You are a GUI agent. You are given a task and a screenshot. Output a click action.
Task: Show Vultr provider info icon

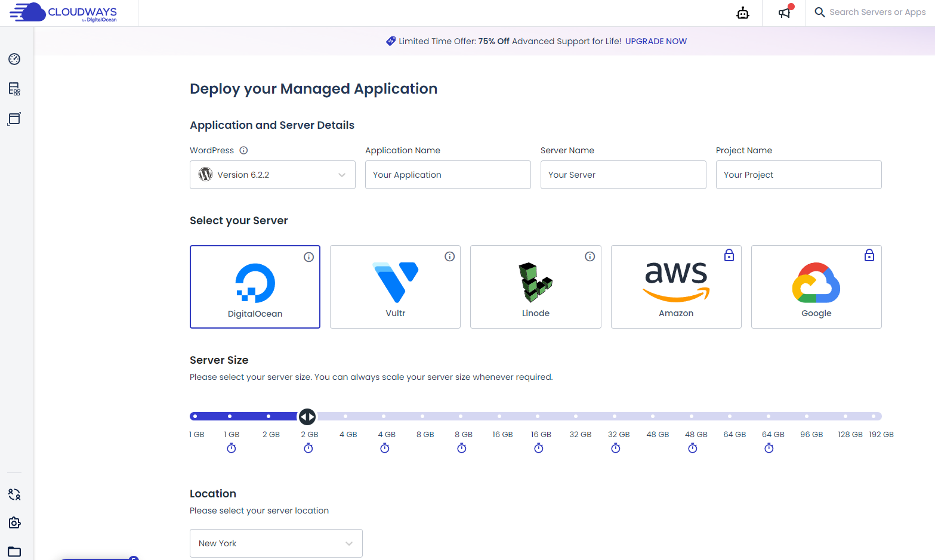[x=450, y=256]
